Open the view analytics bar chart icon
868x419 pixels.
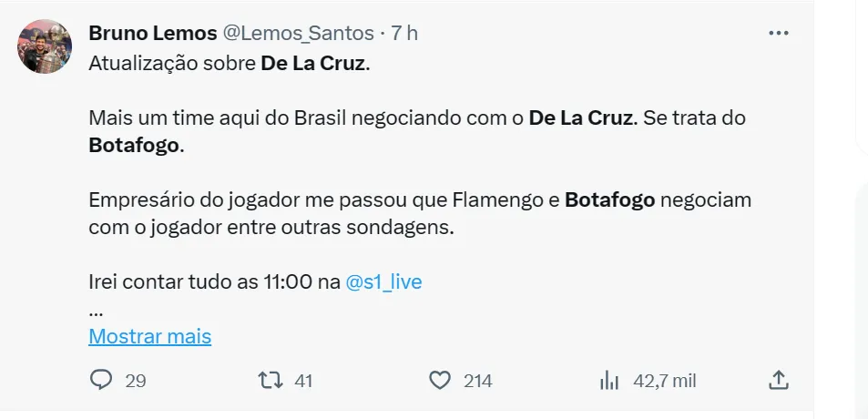[x=609, y=380]
